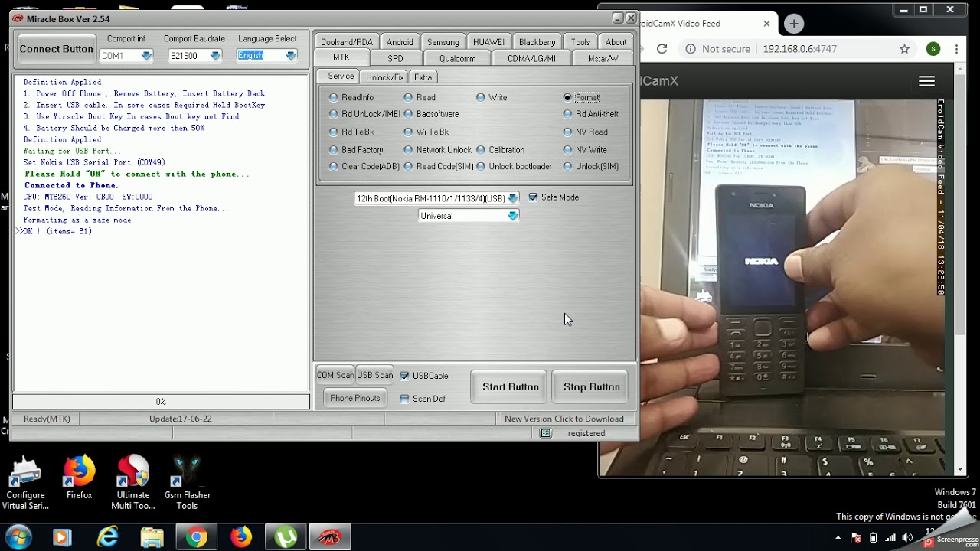Click Chrome address bar 192.168.0.6:4747
Image resolution: width=980 pixels, height=551 pixels.
800,49
